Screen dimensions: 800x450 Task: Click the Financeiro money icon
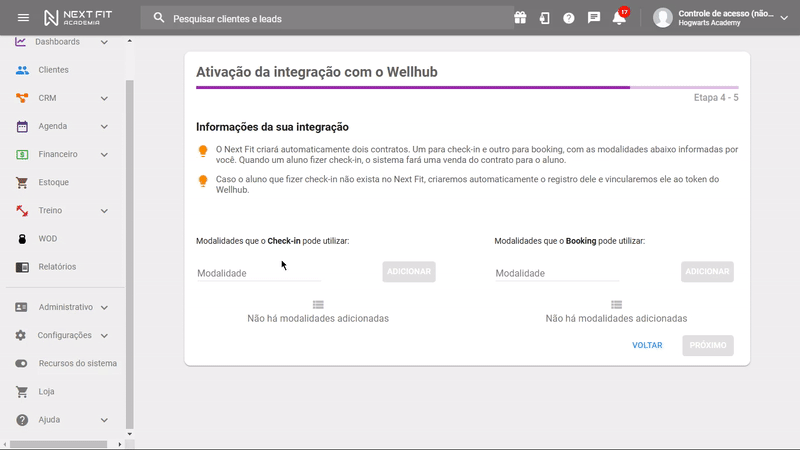tap(22, 154)
